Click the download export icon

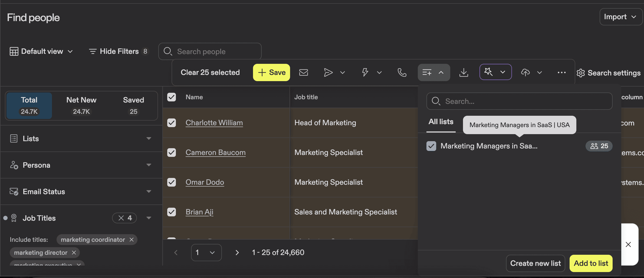[464, 72]
